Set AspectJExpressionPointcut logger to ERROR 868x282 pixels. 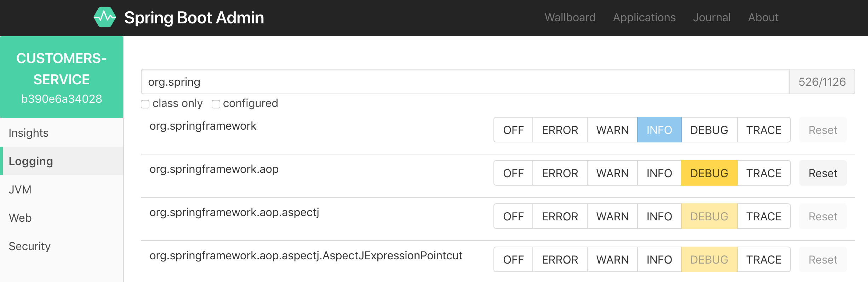coord(560,260)
